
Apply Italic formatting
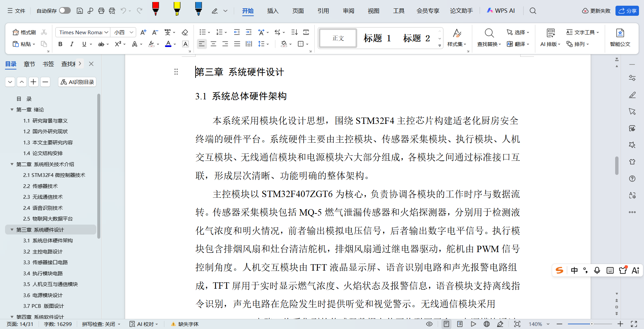tap(72, 44)
